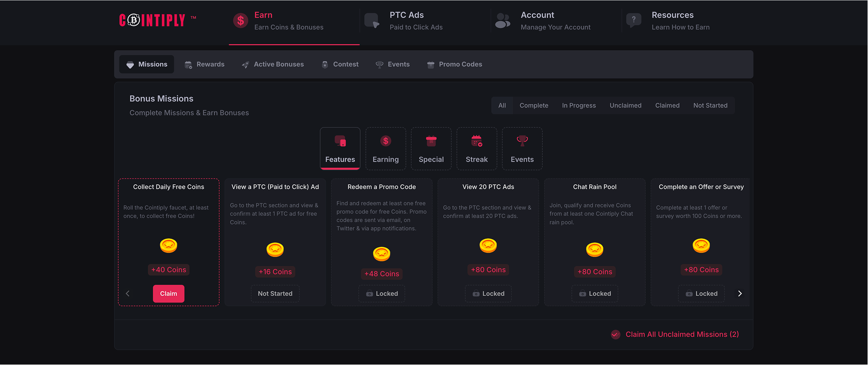Filter missions by In Progress
Screen dimensions: 868x365
tap(578, 106)
